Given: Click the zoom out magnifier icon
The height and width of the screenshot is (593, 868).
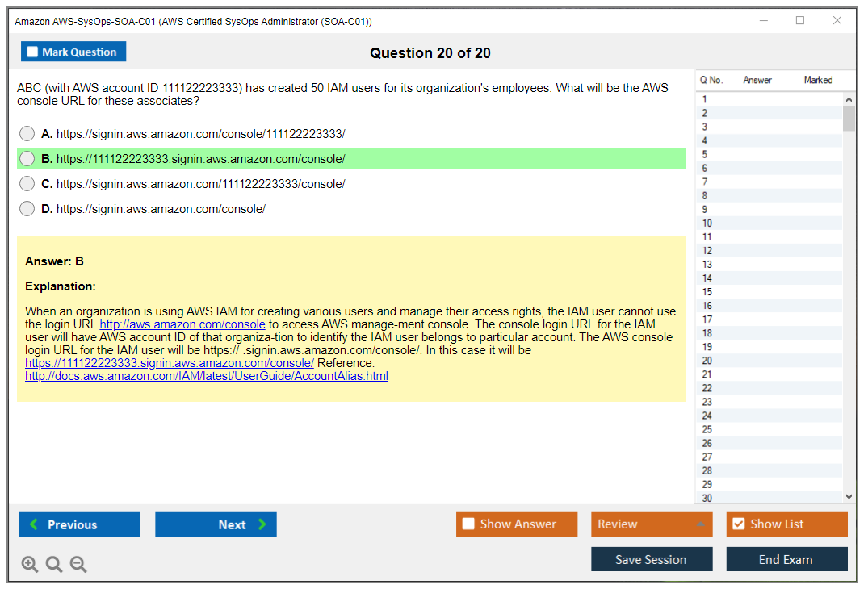Looking at the screenshot, I should click(x=78, y=564).
